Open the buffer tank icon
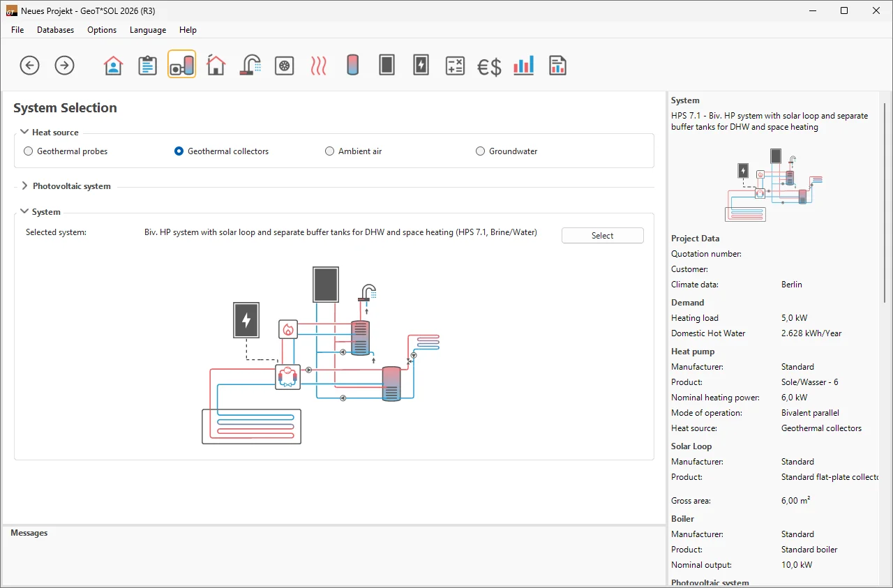 coord(352,66)
